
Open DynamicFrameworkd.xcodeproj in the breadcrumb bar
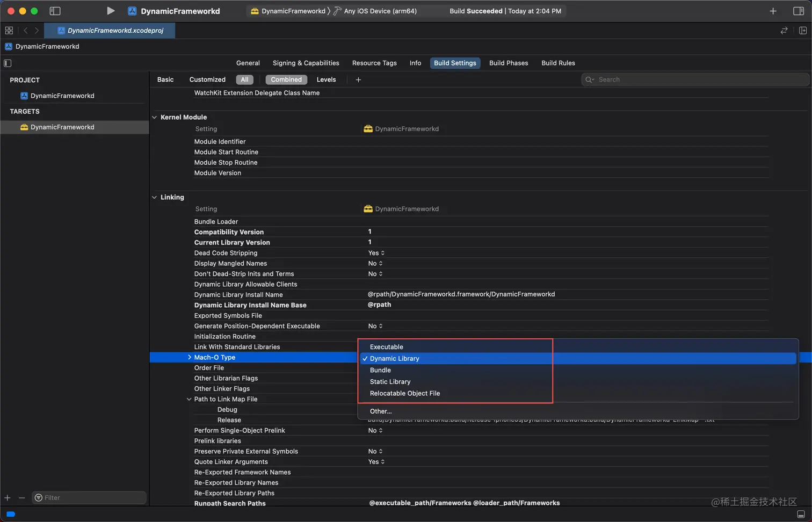tap(110, 31)
